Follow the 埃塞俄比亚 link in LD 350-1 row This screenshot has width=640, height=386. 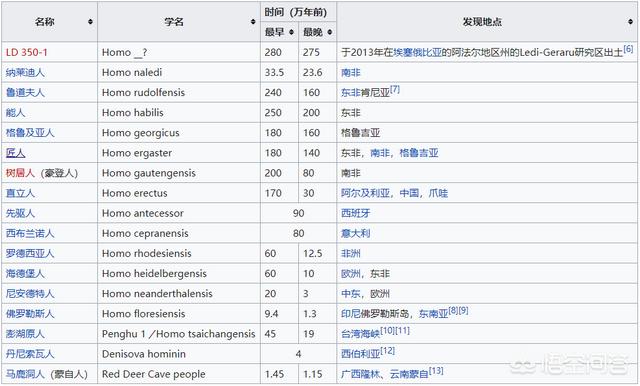pos(418,52)
